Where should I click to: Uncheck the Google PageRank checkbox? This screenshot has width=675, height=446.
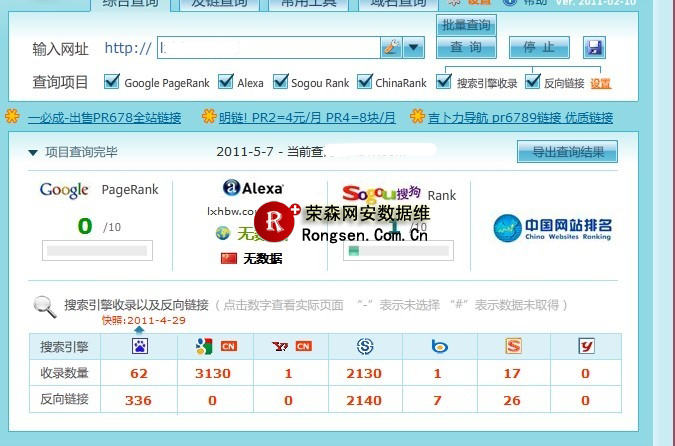112,82
